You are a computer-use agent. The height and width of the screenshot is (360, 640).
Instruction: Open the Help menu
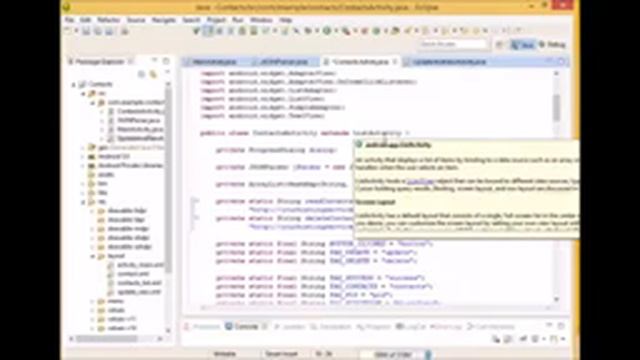click(286, 20)
